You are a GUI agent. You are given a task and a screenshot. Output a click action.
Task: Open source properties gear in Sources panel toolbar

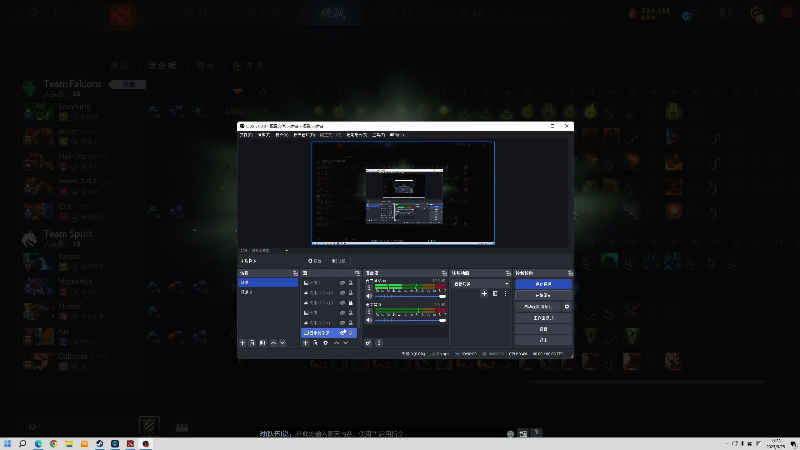click(x=326, y=343)
